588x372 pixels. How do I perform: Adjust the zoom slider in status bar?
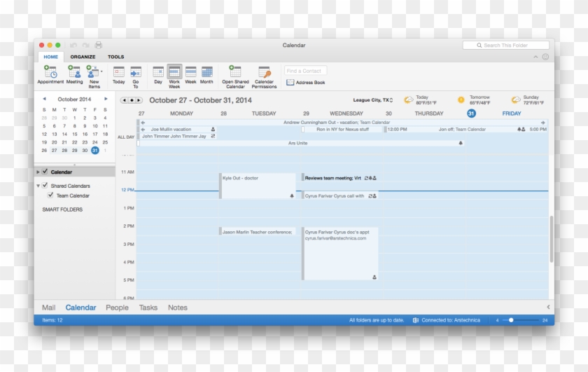[x=512, y=320]
